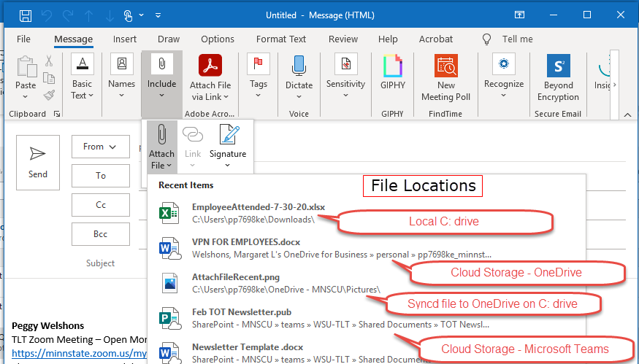Open the Recognize dropdown
The width and height of the screenshot is (639, 364).
504,77
